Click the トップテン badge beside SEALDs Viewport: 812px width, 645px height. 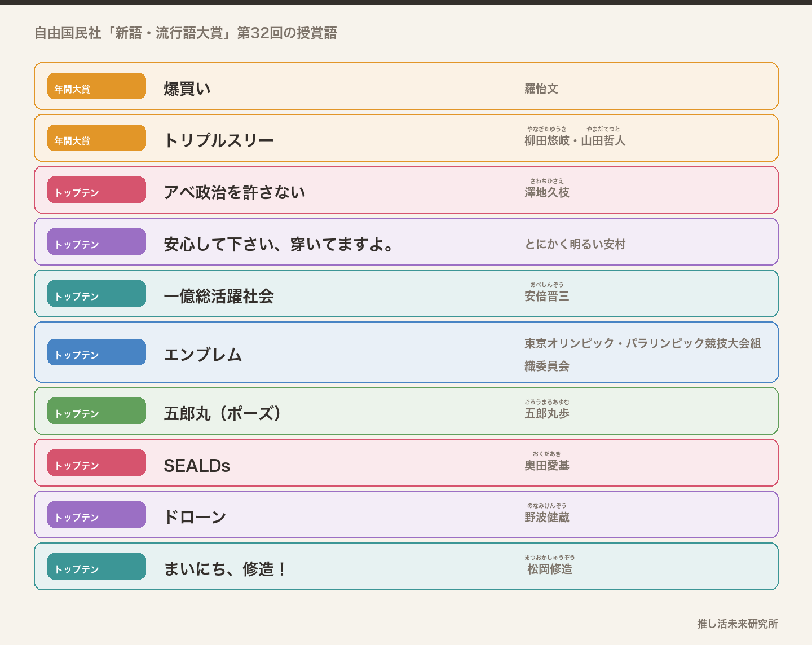[x=96, y=463]
